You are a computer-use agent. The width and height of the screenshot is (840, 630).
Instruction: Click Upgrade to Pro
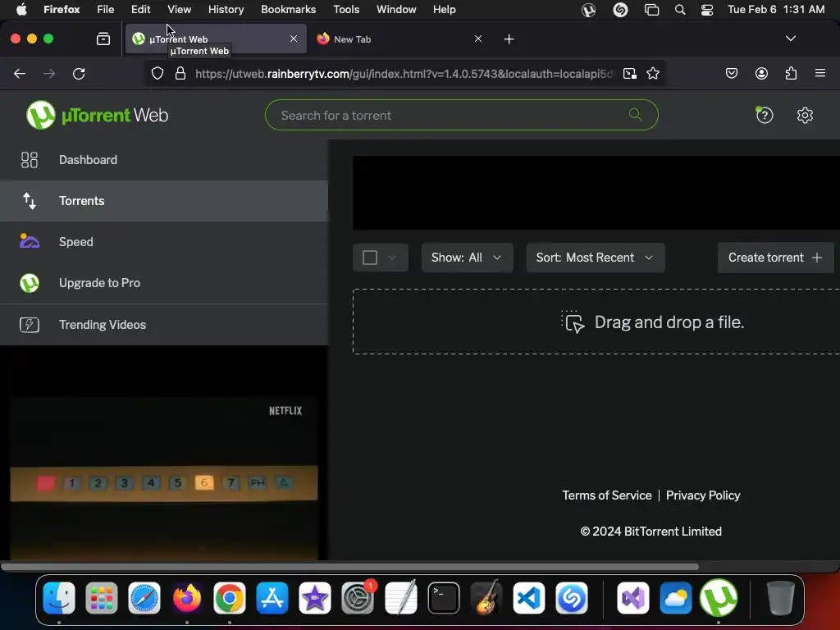pyautogui.click(x=164, y=283)
